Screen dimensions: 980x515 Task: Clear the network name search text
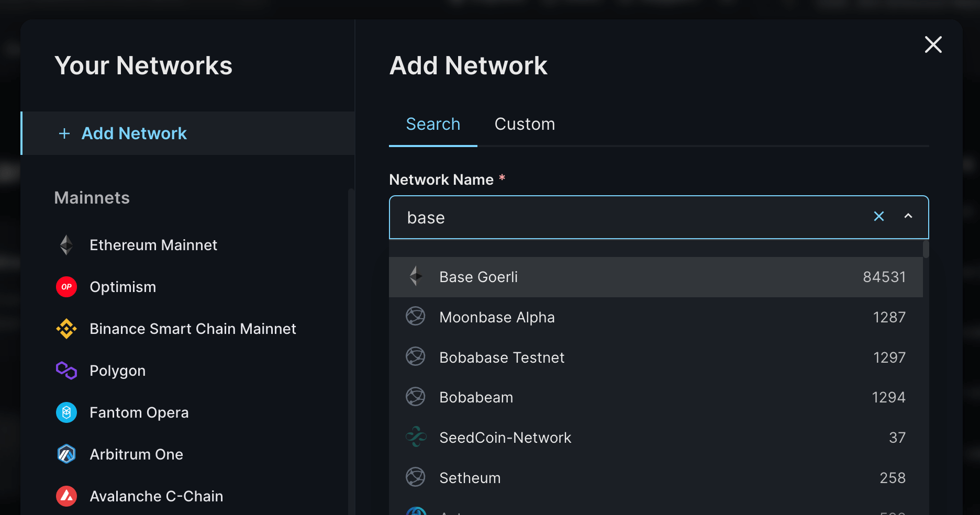coord(878,217)
